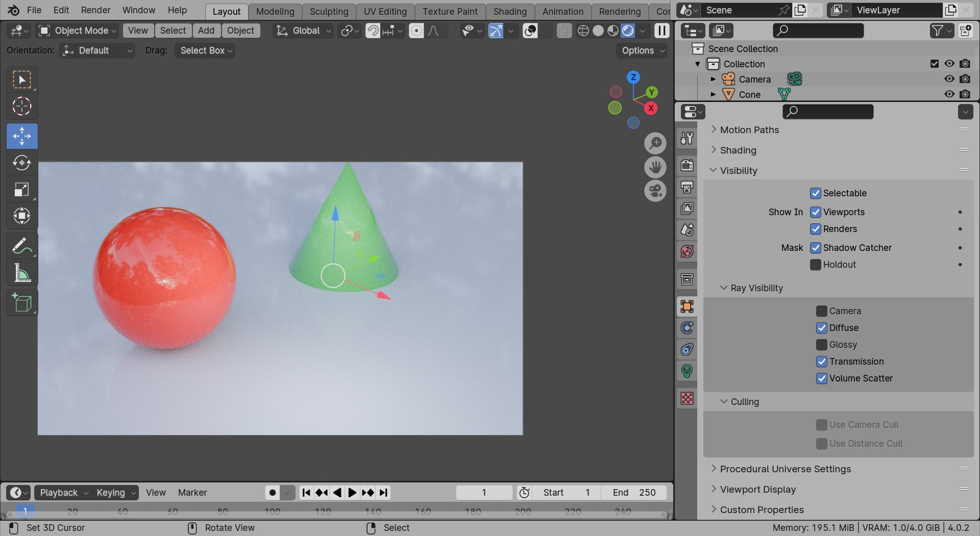Open the Texture properties tab
The height and width of the screenshot is (536, 980).
(x=687, y=398)
